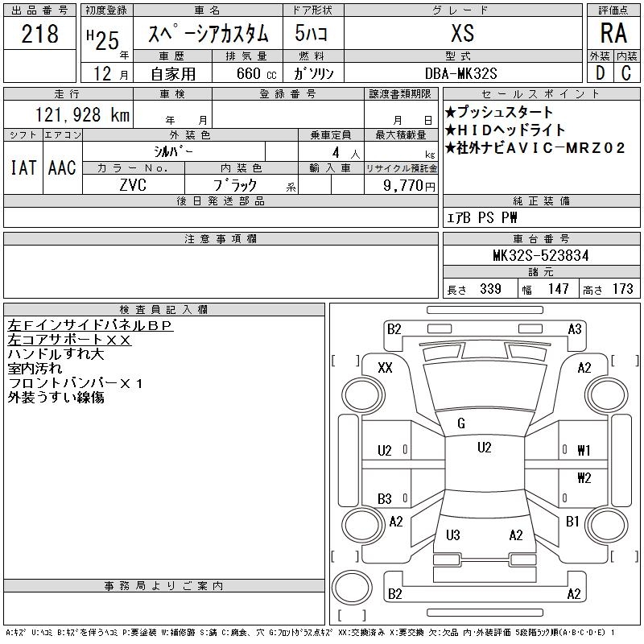Select the B1 mark near the rear wheel
The height and width of the screenshot is (644, 644).
[x=572, y=522]
